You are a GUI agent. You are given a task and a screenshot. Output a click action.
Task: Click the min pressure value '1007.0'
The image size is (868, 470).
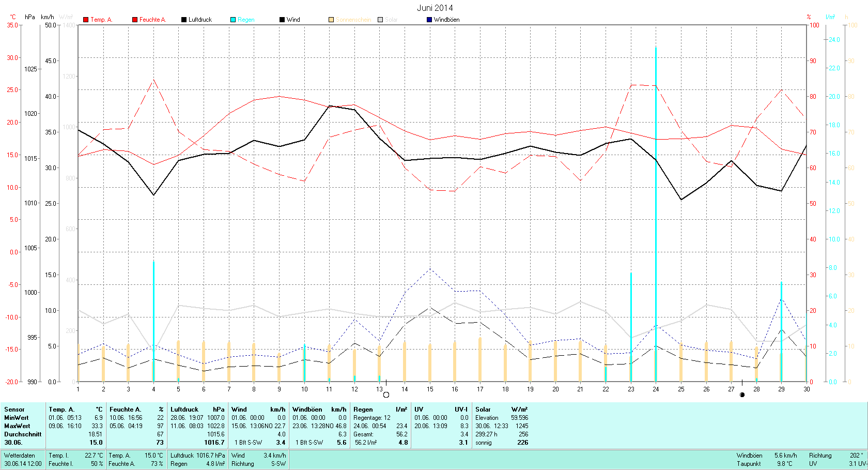[216, 418]
